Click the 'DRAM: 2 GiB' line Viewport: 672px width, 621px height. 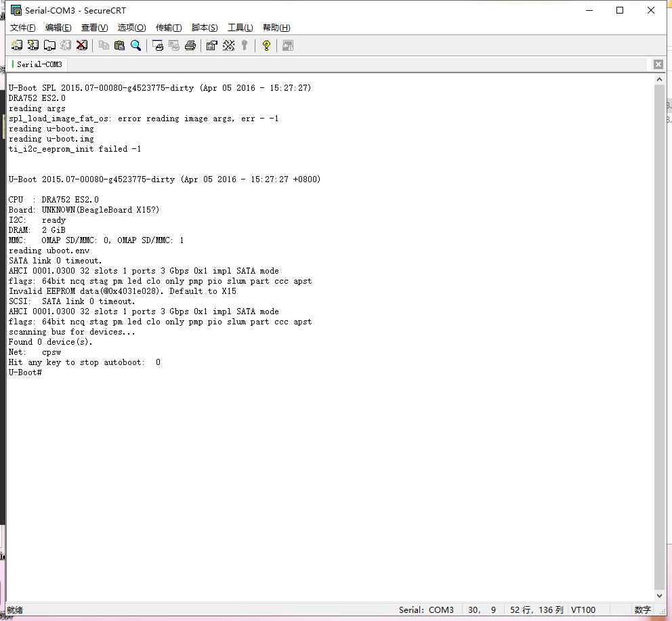(37, 230)
